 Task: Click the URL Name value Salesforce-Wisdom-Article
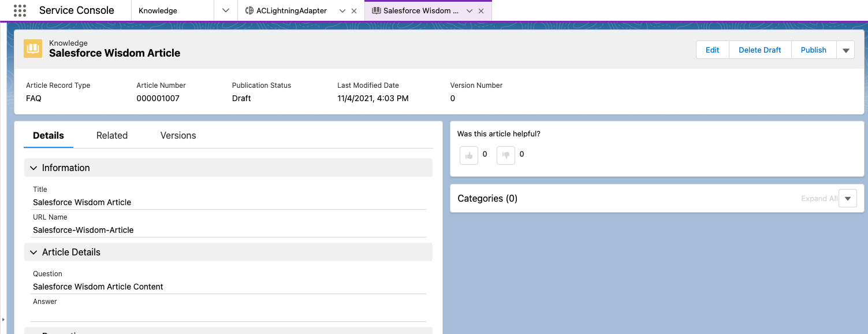[83, 230]
